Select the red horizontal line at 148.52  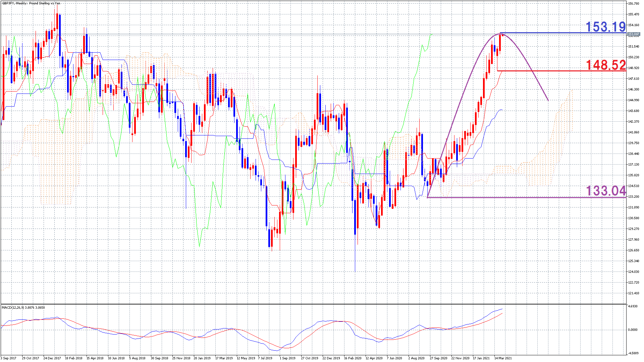click(x=562, y=71)
